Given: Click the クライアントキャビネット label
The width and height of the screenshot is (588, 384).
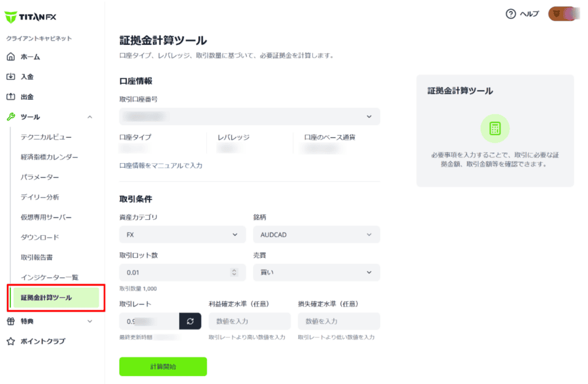Looking at the screenshot, I should point(39,38).
